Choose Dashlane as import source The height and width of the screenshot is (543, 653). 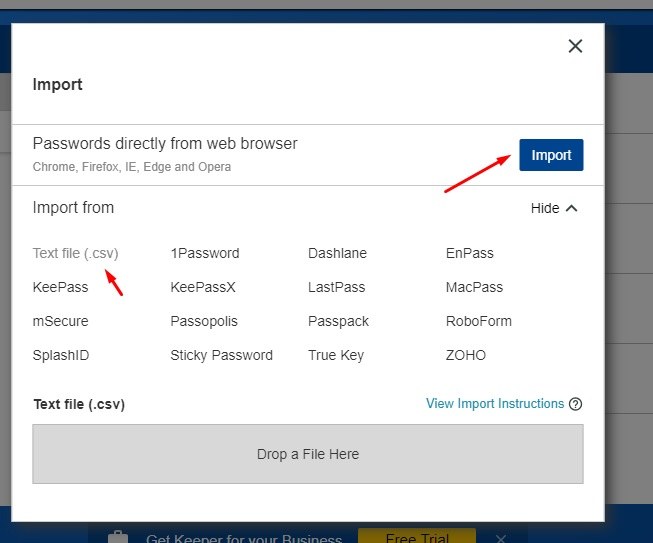coord(337,253)
